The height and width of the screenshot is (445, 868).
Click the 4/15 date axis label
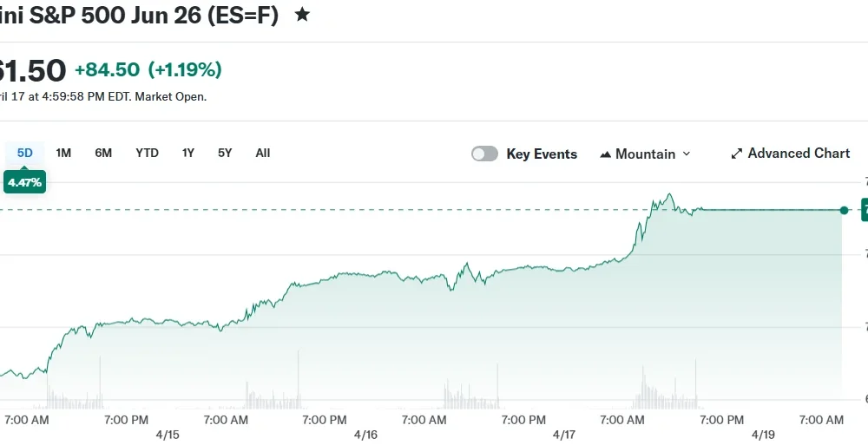point(168,435)
